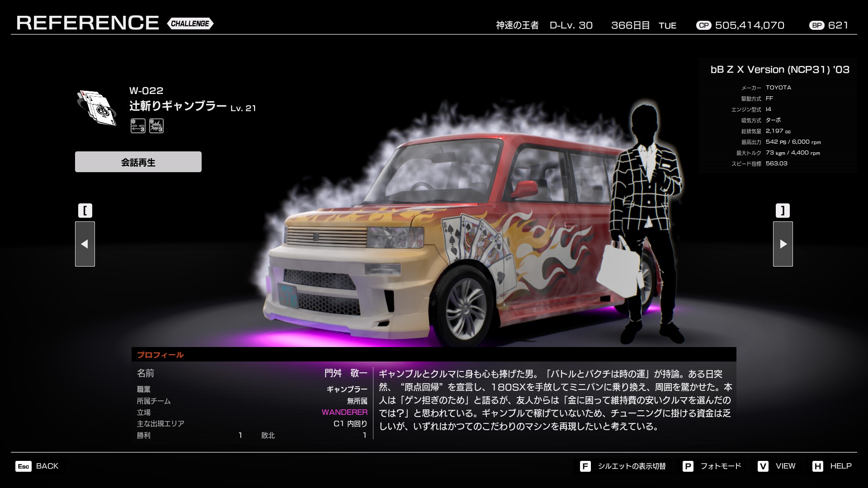This screenshot has height=488, width=868.
Task: Go to previous rival with left arrow
Action: coord(85,244)
